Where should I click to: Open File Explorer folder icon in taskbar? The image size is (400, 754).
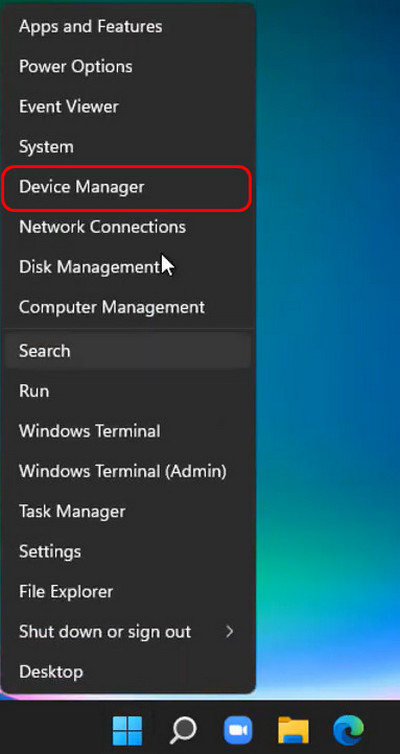(x=293, y=730)
